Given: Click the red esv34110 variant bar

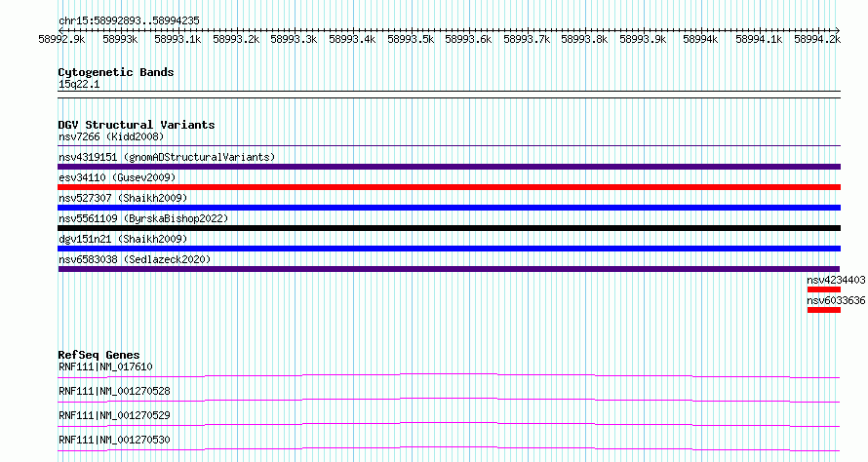Looking at the screenshot, I should 449,187.
